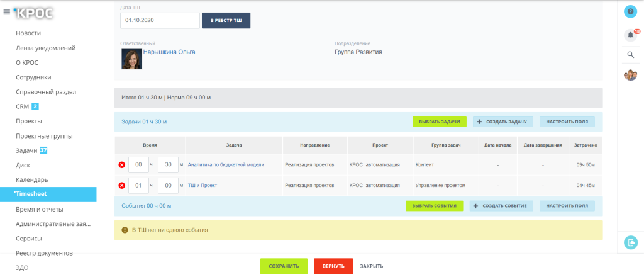Open the help question mark icon
644x277 pixels.
[630, 11]
